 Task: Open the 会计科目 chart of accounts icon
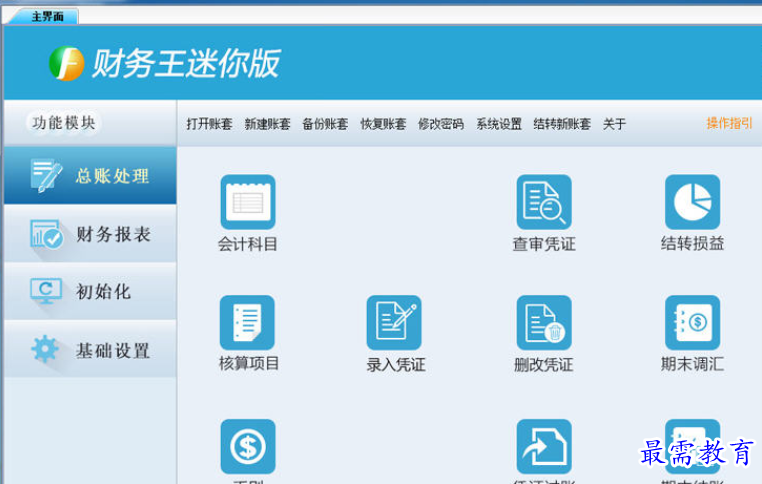[x=248, y=202]
